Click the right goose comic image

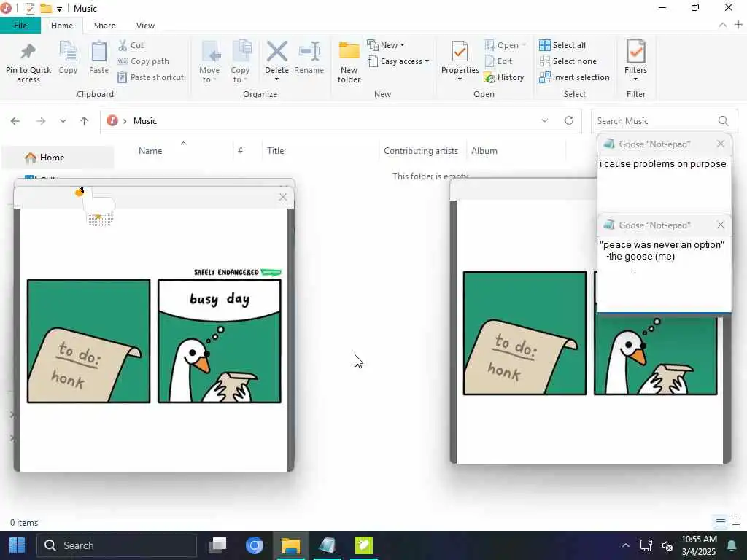pyautogui.click(x=589, y=333)
